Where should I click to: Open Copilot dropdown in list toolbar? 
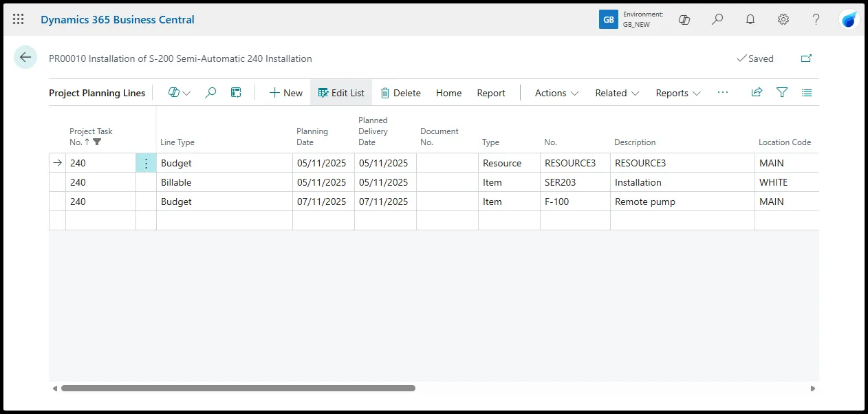point(180,93)
